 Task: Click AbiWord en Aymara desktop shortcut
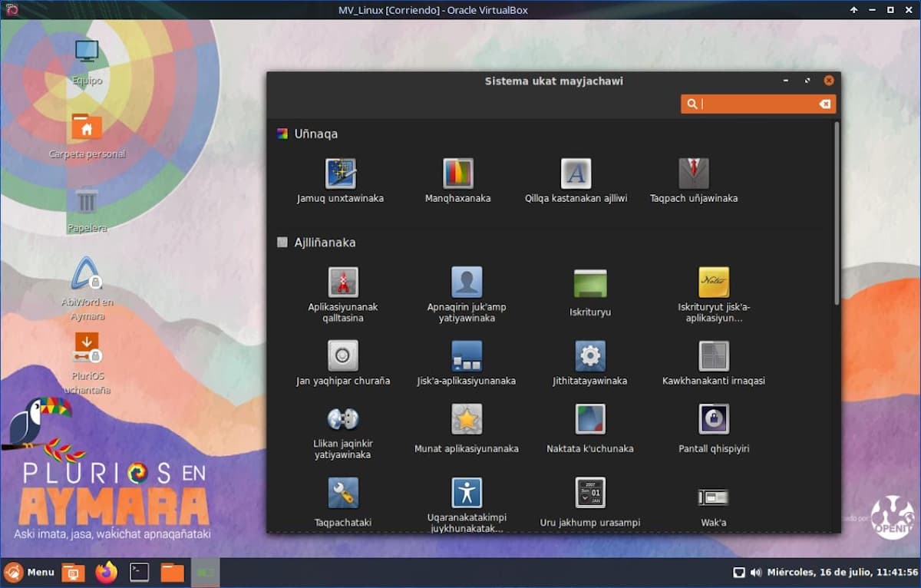click(87, 273)
